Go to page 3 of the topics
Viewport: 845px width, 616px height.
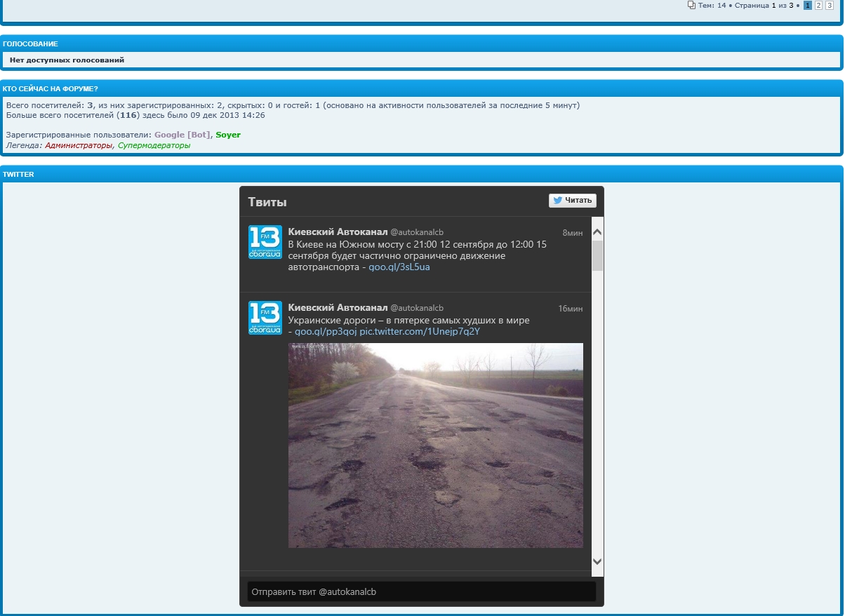pyautogui.click(x=829, y=6)
